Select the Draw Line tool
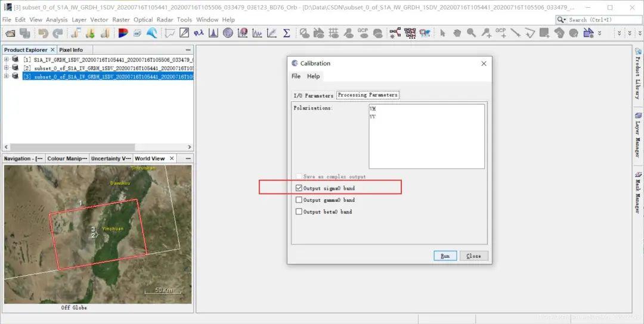Viewport: 644px width, 324px height. 515,33
